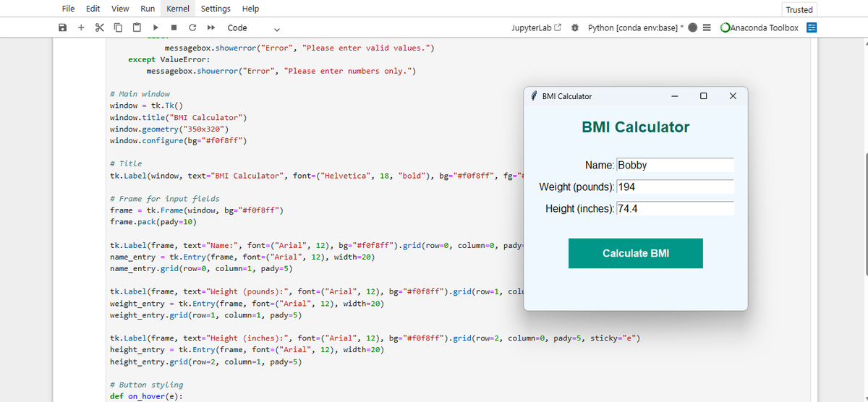
Task: Restart kernel and run all cells
Action: point(210,27)
